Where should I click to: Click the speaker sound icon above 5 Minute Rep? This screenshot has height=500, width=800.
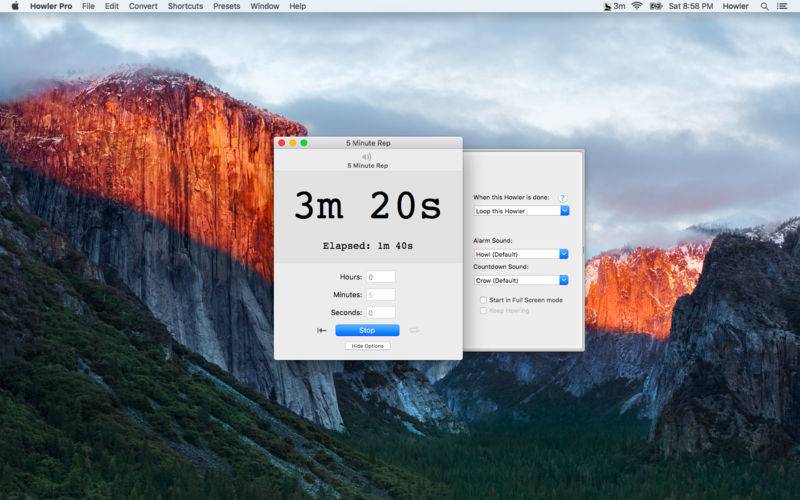[x=367, y=157]
